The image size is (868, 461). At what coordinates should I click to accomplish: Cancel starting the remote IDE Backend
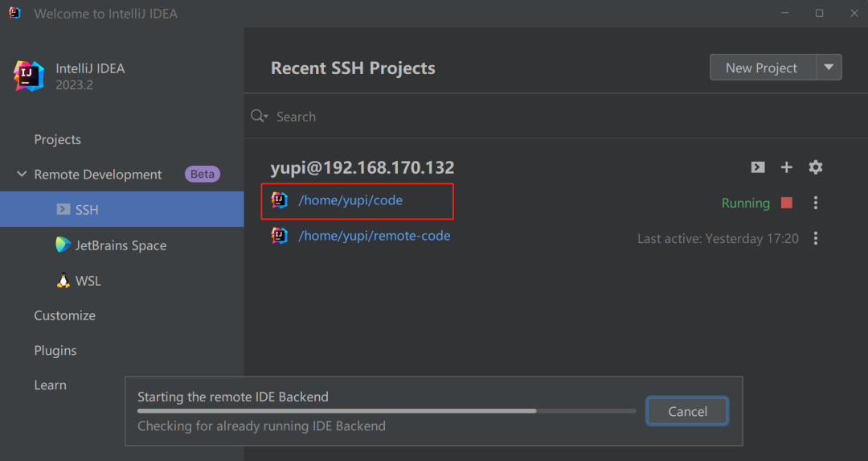pos(687,411)
